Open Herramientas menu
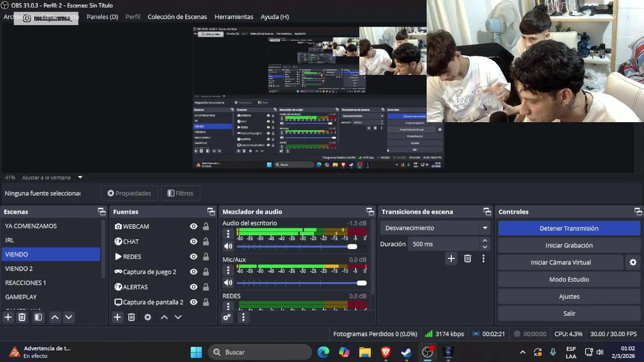Screen dimensions: 644x362 click(x=234, y=17)
